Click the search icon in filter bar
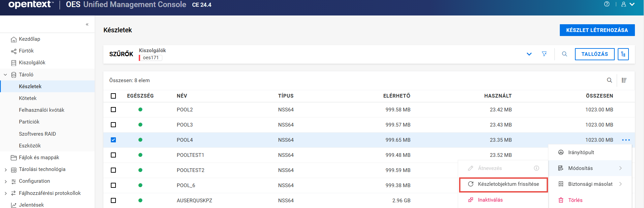This screenshot has height=208, width=644. click(565, 54)
